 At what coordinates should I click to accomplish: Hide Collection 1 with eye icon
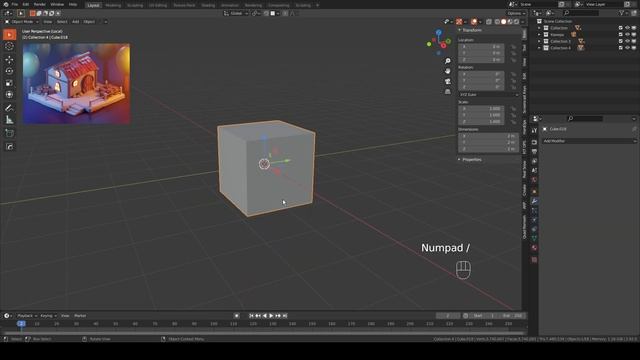coord(627,42)
